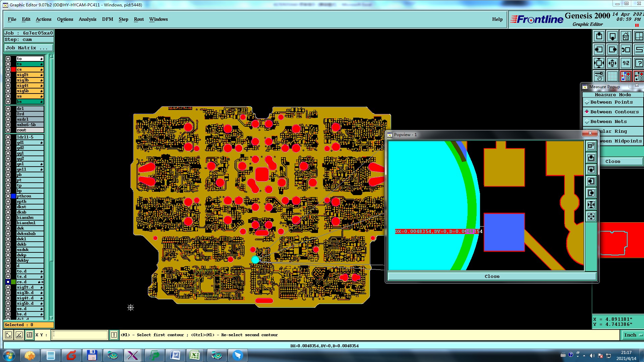Viewport: 644px width, 362px height.
Task: Open the Job Matrix button
Action: [29, 48]
